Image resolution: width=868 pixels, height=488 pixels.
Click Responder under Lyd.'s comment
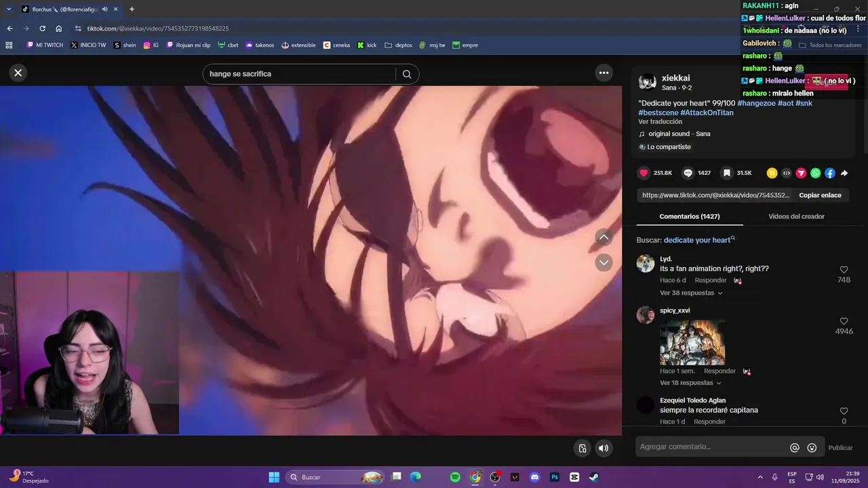tap(711, 280)
